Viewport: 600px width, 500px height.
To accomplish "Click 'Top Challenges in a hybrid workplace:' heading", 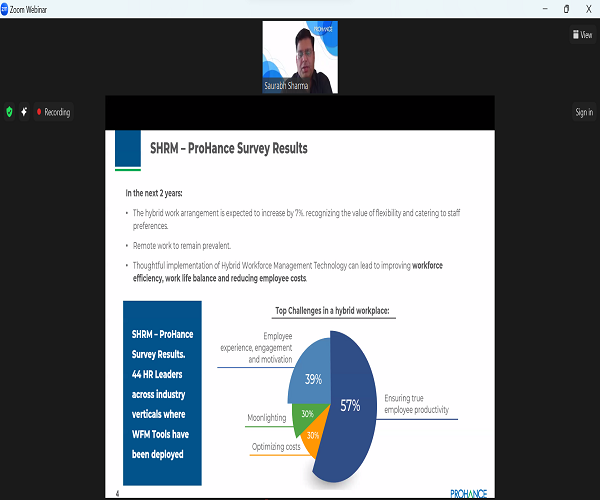I will point(332,311).
